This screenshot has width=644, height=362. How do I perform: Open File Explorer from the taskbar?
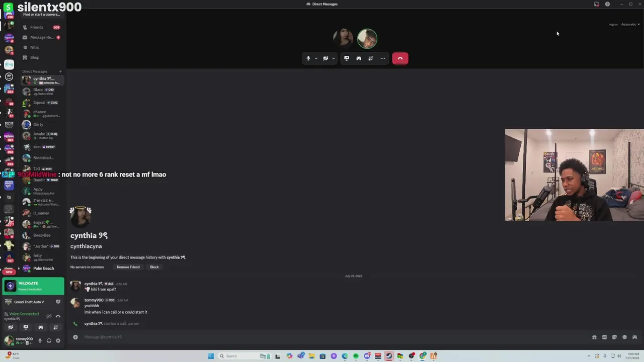point(311,356)
